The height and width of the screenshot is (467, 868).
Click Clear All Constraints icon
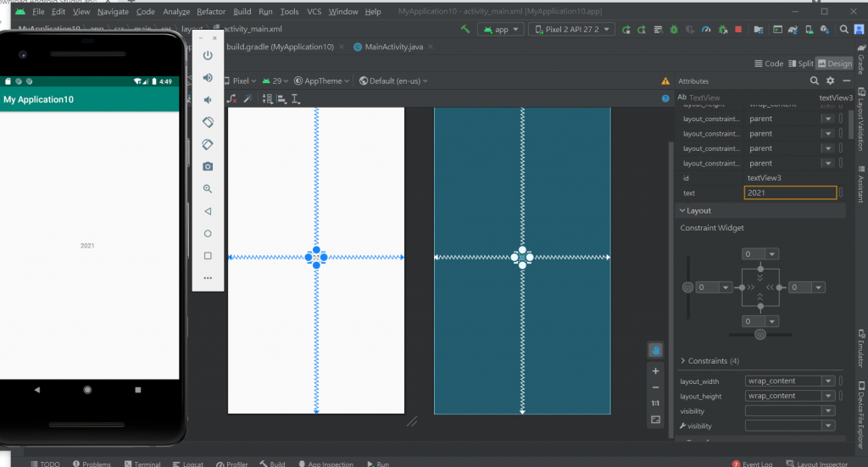(232, 98)
